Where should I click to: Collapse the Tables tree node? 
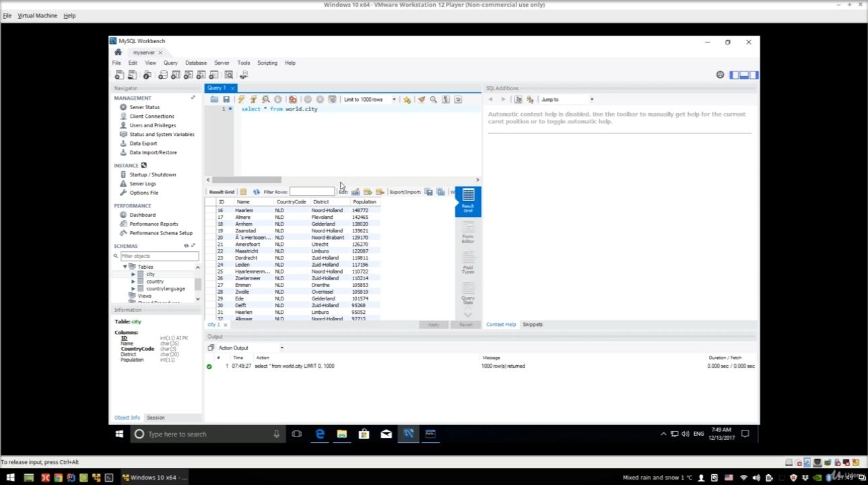pos(125,267)
